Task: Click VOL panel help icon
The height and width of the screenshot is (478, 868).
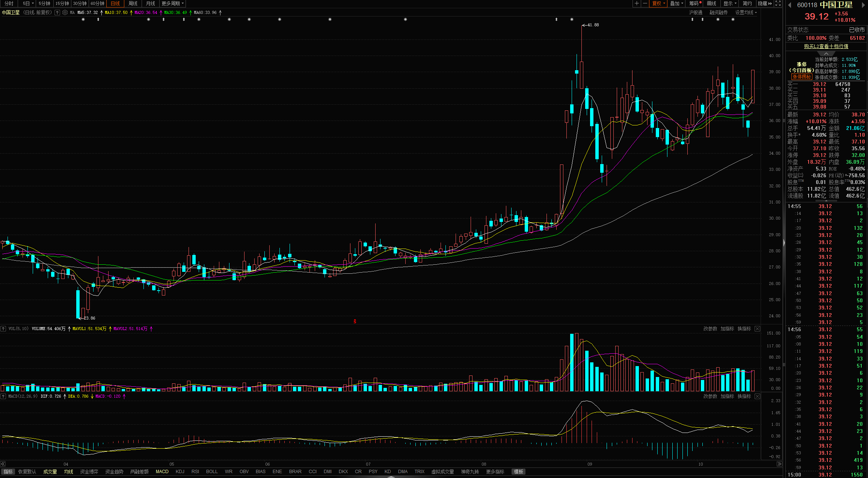Action: pyautogui.click(x=3, y=329)
